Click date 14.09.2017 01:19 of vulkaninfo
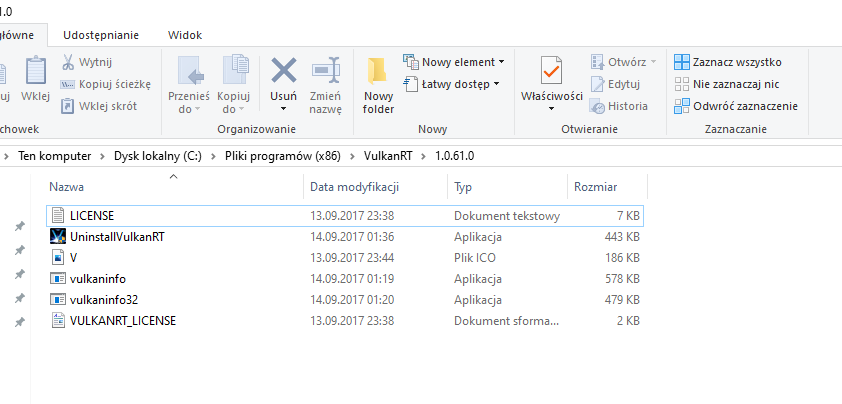 (352, 279)
